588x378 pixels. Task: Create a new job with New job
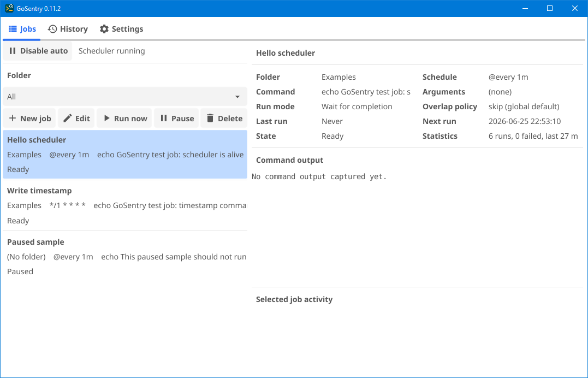pyautogui.click(x=29, y=118)
